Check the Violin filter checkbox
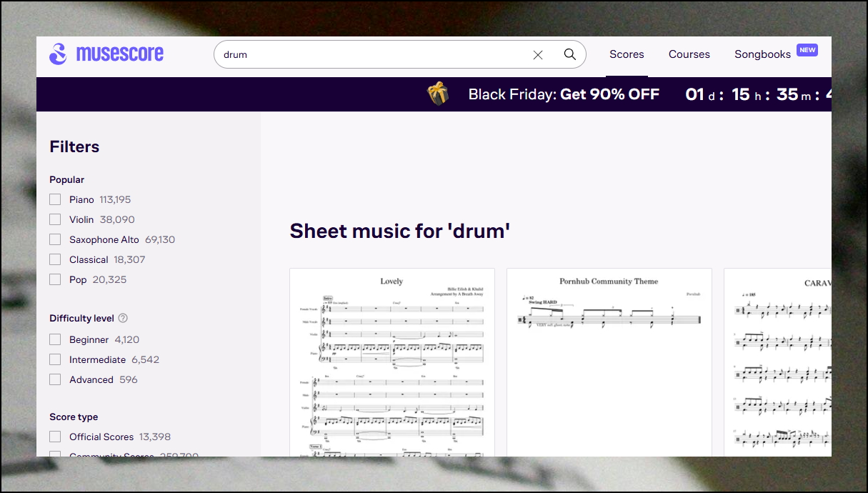 coord(55,220)
